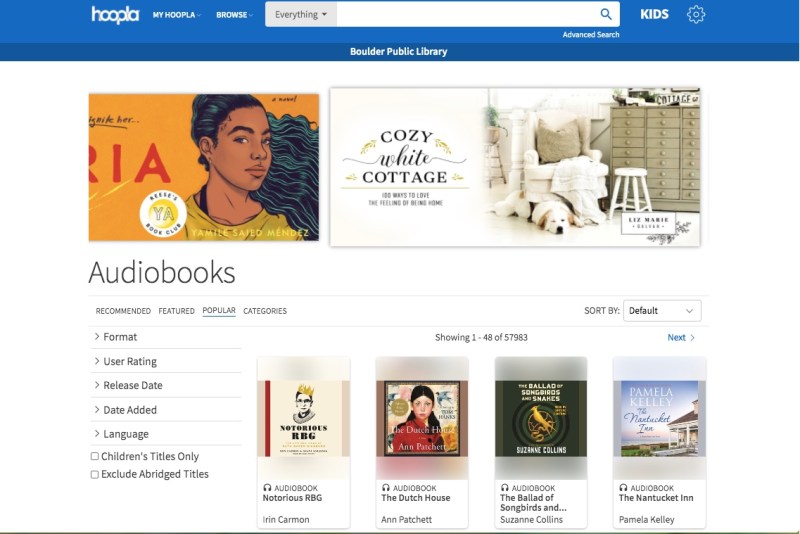Open The Dutch House title link

click(416, 498)
